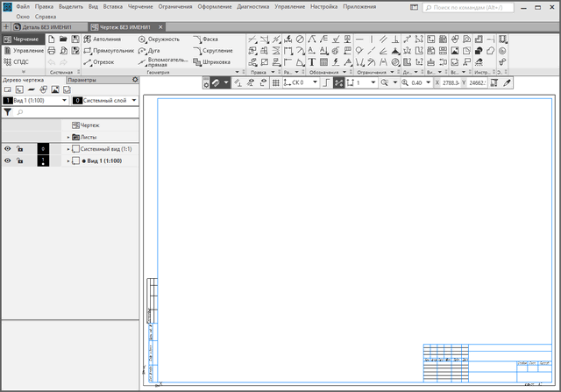Toggle the lock on Системный вид
Screen dimensions: 561x392
pos(20,149)
